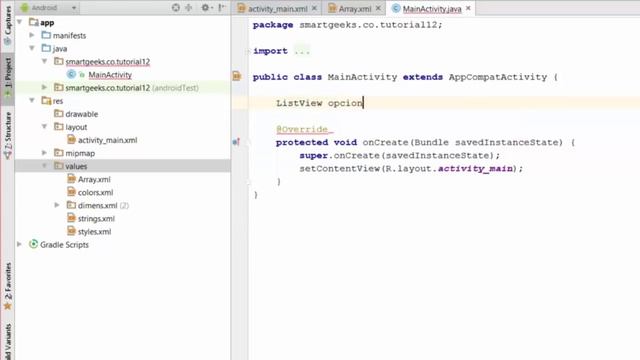Close the activity_main.xml tab
The image size is (640, 360).
click(x=314, y=8)
